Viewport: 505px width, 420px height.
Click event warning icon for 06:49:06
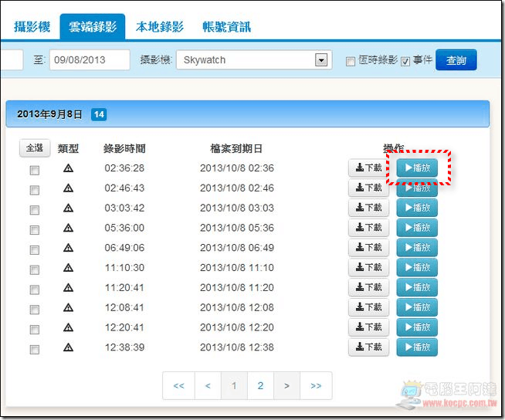point(68,248)
